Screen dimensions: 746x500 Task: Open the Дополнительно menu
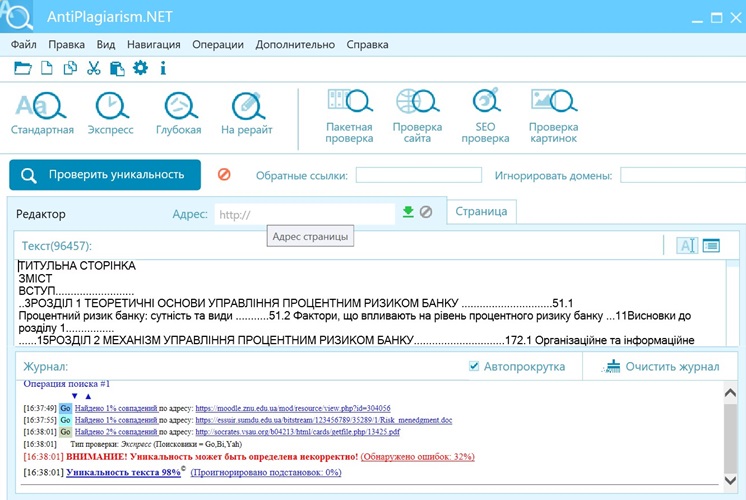point(295,44)
